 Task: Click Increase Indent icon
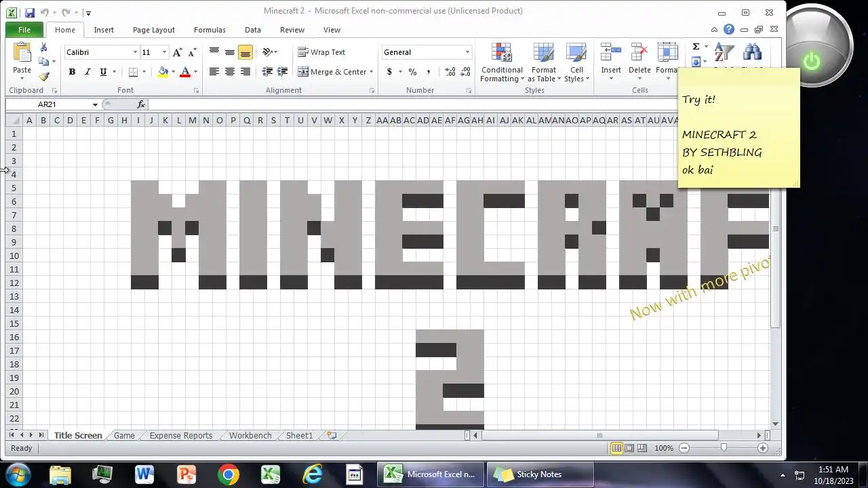[x=283, y=72]
